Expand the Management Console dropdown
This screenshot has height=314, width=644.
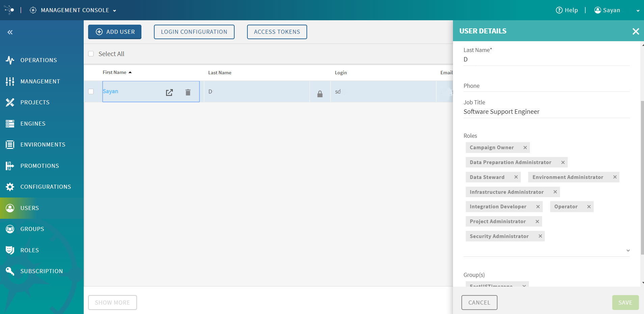[115, 10]
